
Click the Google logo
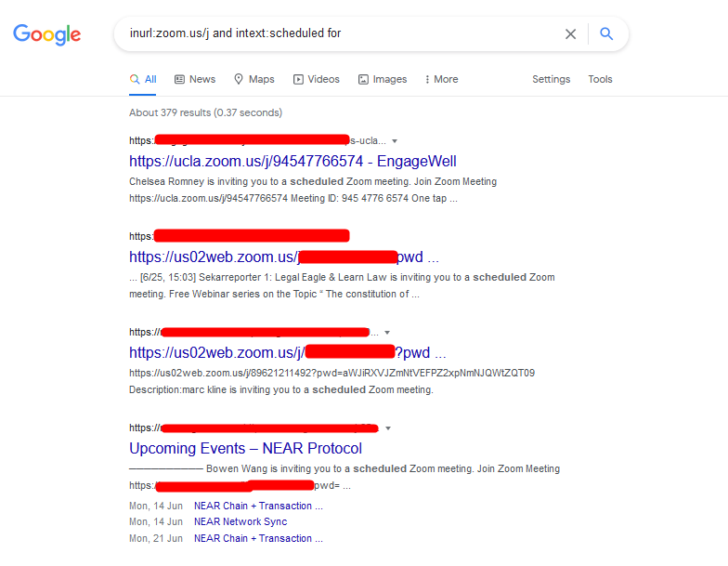point(46,34)
